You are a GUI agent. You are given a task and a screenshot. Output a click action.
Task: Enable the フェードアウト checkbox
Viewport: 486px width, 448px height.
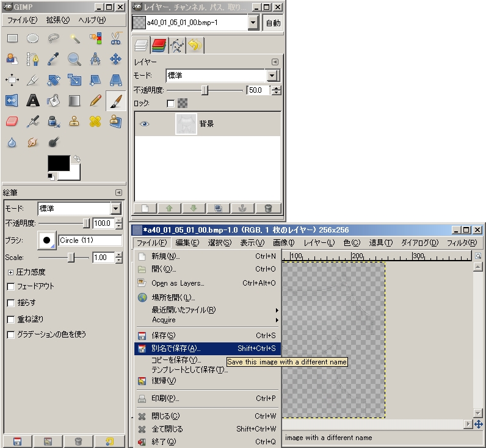tap(11, 286)
